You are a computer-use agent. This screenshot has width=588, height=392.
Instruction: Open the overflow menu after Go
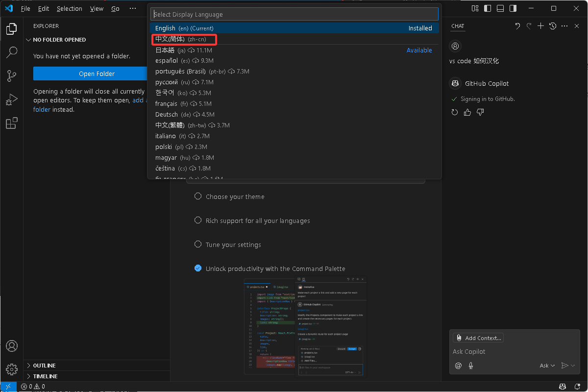pos(133,8)
